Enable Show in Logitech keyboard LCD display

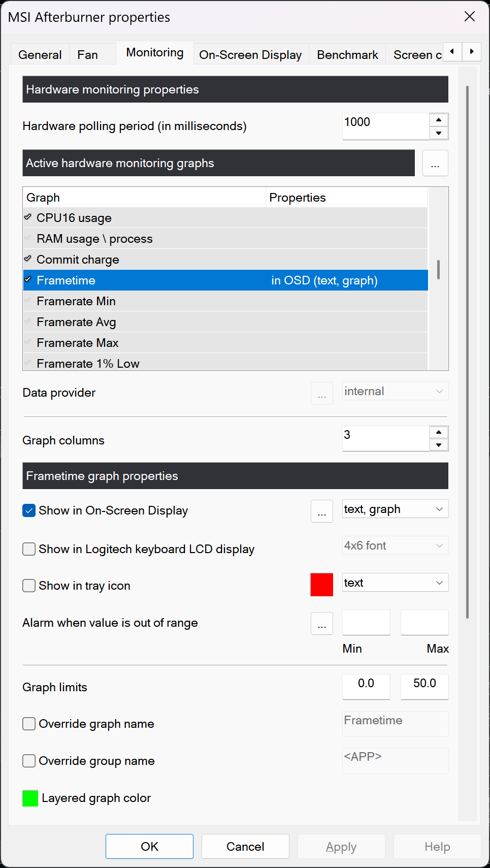pos(29,549)
